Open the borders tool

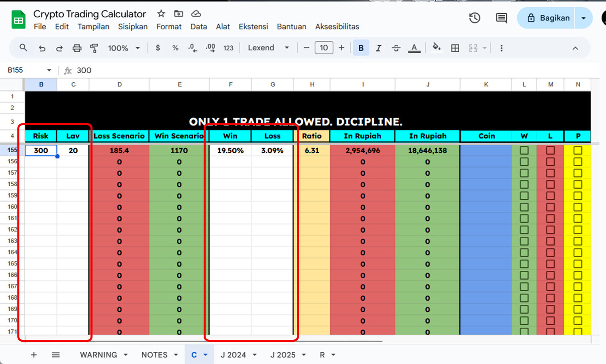[455, 48]
